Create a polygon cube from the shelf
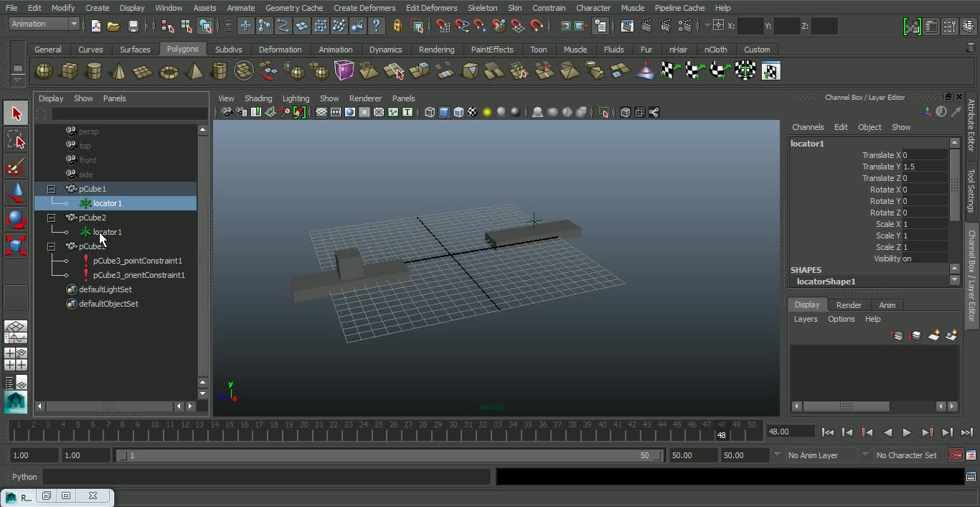The height and width of the screenshot is (507, 980). point(69,71)
